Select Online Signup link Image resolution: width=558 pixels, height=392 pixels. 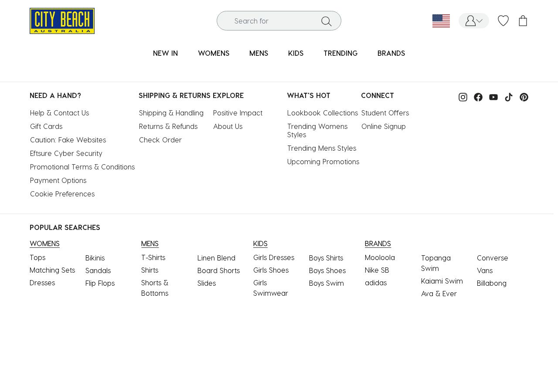coord(384,126)
